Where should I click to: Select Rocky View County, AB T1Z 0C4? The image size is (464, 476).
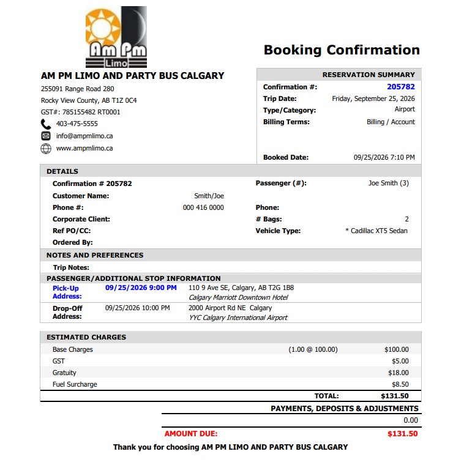89,100
